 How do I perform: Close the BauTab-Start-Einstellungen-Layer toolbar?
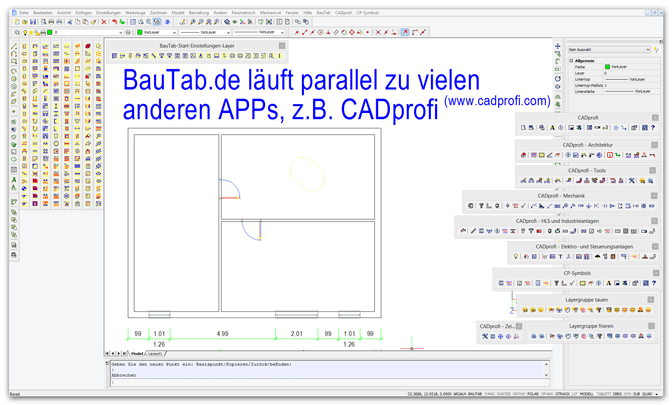[282, 46]
